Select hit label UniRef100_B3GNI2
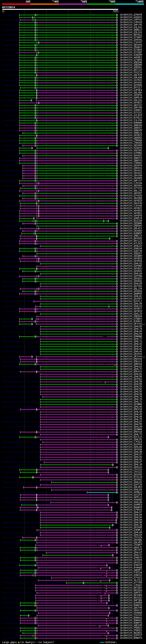 (x=131, y=321)
